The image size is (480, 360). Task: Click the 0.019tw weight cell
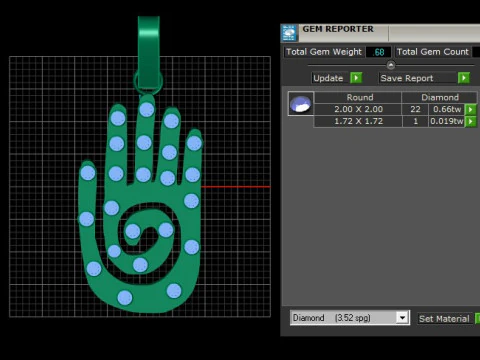click(447, 121)
